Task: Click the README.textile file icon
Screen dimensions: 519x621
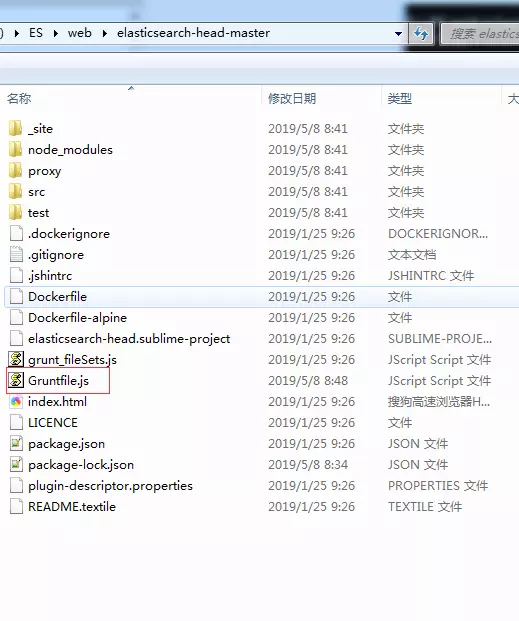Action: (16, 507)
